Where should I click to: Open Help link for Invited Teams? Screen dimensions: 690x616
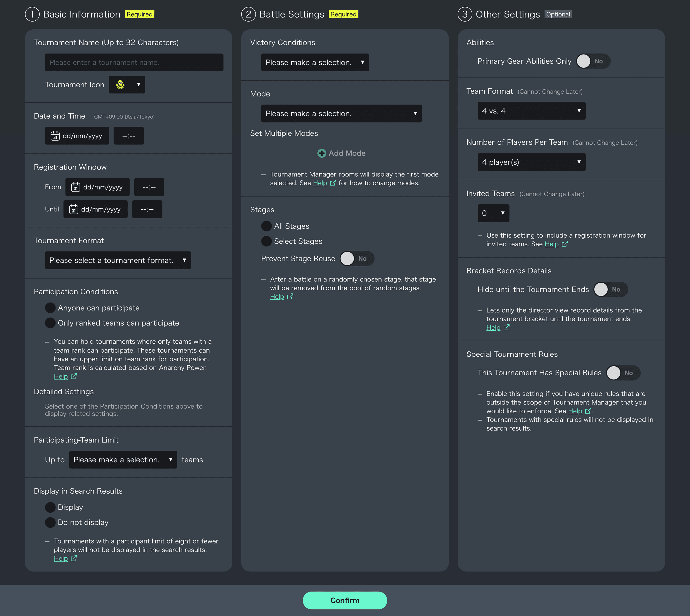click(x=551, y=244)
